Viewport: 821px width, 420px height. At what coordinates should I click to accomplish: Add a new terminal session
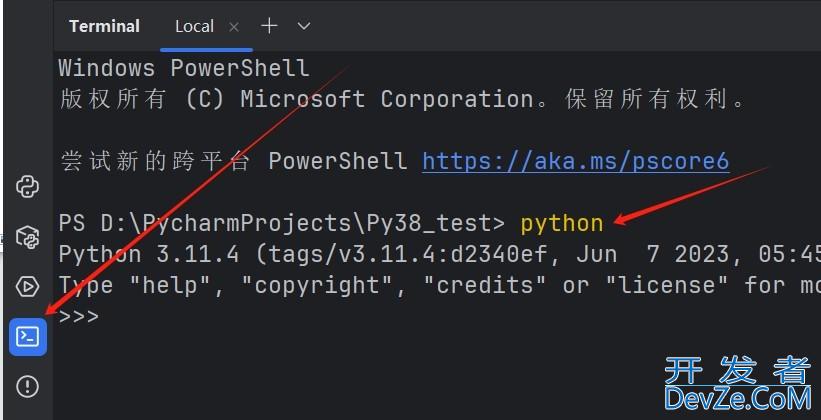(x=268, y=26)
